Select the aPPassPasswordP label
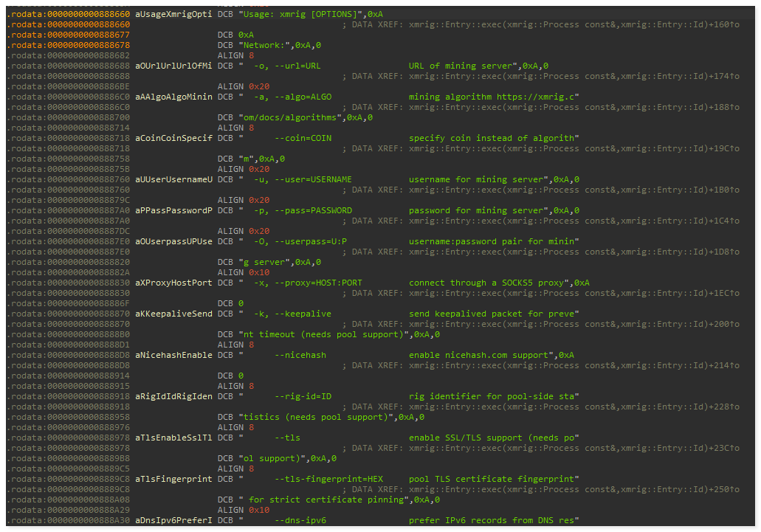The height and width of the screenshot is (532, 761). tap(173, 210)
